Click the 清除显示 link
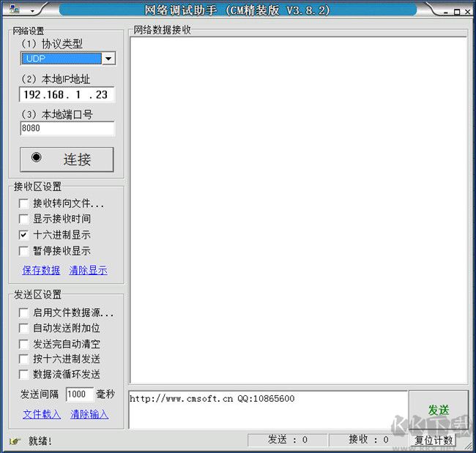 (x=89, y=270)
